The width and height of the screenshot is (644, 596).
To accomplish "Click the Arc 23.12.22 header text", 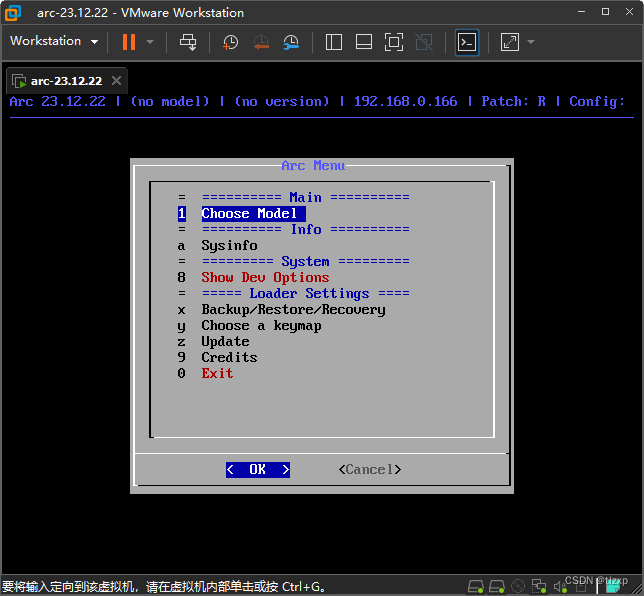I will point(58,101).
